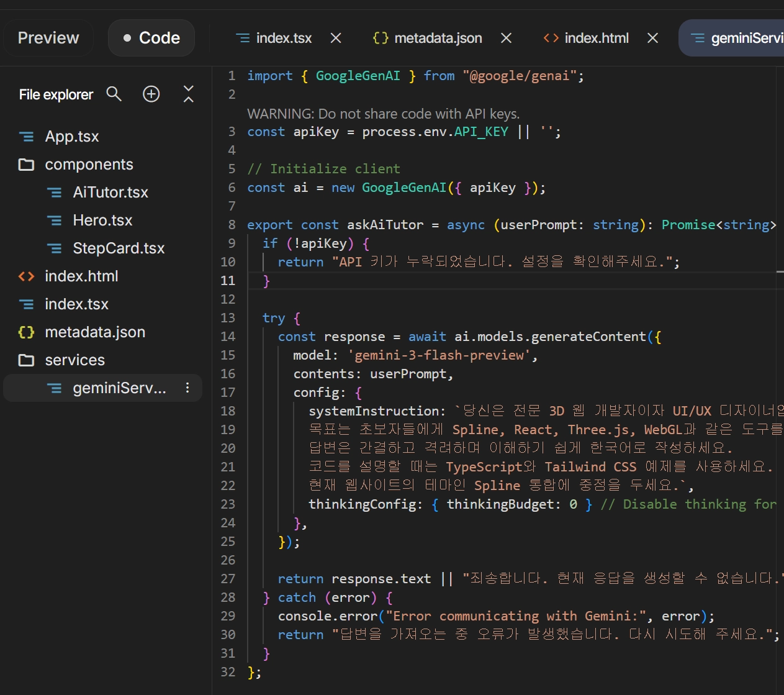784x695 pixels.
Task: Click line number 11 in editor gutter
Action: (x=228, y=281)
